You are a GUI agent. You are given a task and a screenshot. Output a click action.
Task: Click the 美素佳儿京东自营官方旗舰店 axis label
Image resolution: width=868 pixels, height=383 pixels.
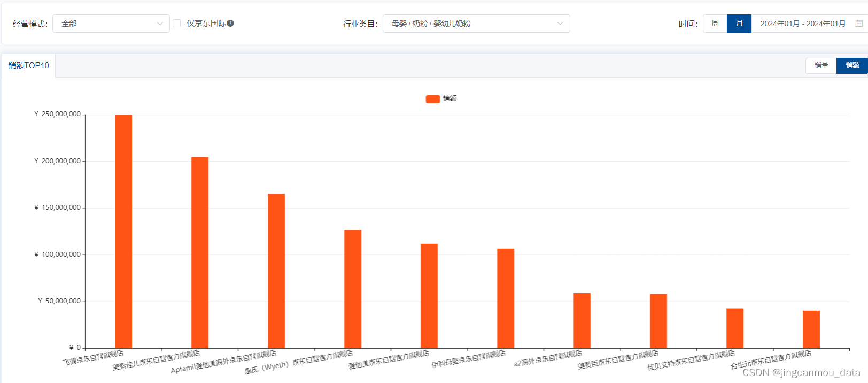157,361
